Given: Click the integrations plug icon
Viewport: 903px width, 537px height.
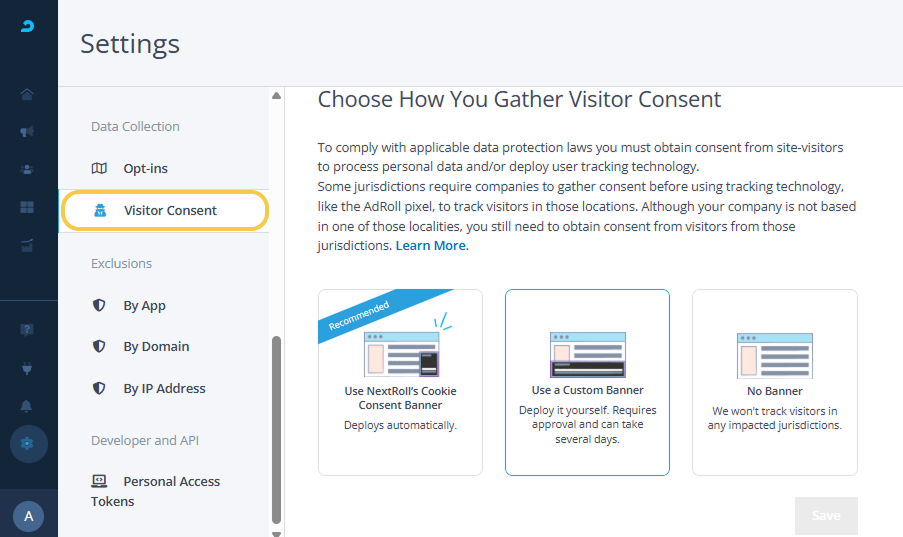Looking at the screenshot, I should [x=27, y=368].
